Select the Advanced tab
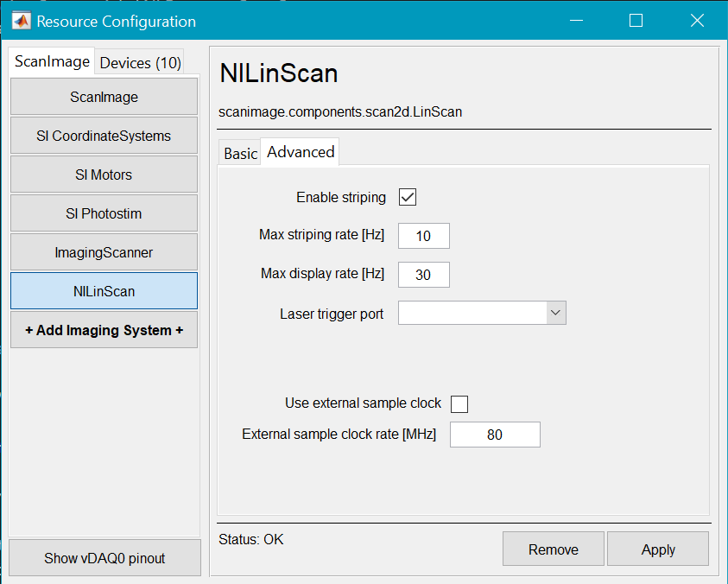Viewport: 728px width, 584px height. coord(301,152)
